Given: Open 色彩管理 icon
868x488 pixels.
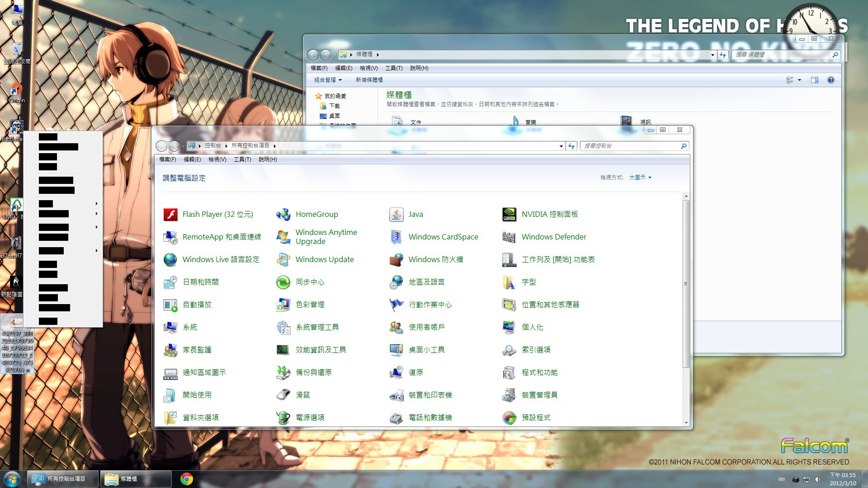Looking at the screenshot, I should pyautogui.click(x=283, y=305).
